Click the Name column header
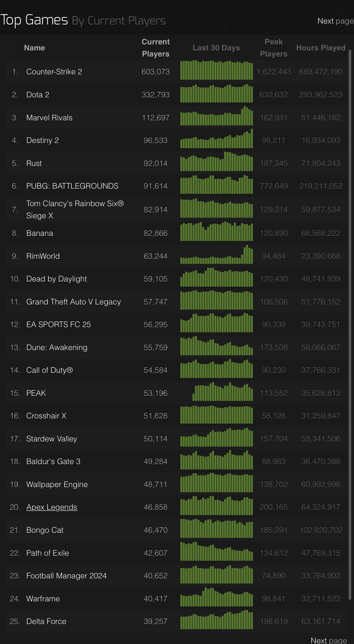Image resolution: width=354 pixels, height=644 pixels. 34,48
